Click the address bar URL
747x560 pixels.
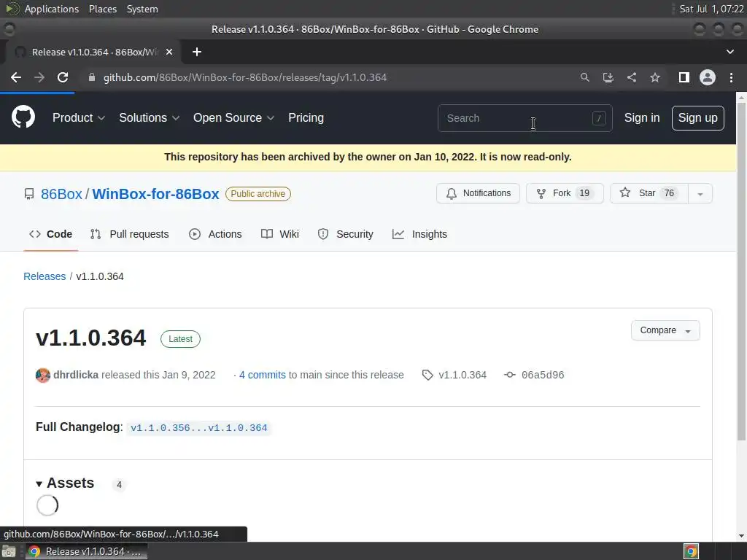click(245, 77)
